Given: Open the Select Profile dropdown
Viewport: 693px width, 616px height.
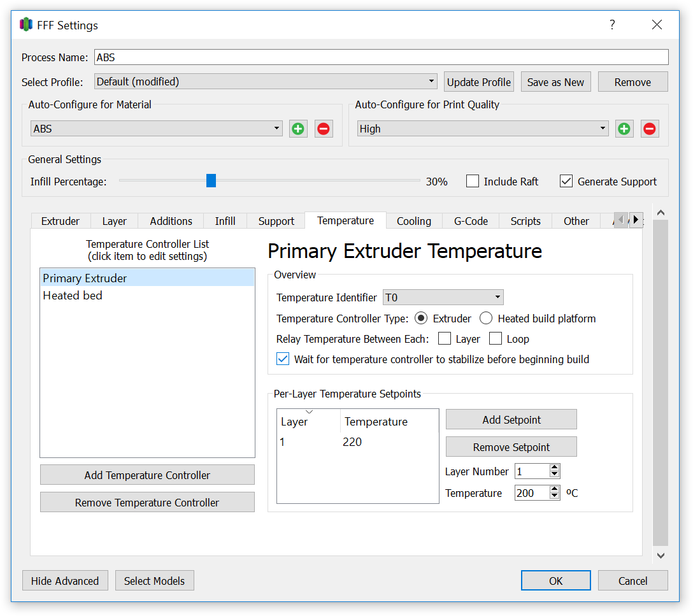Looking at the screenshot, I should (x=266, y=82).
